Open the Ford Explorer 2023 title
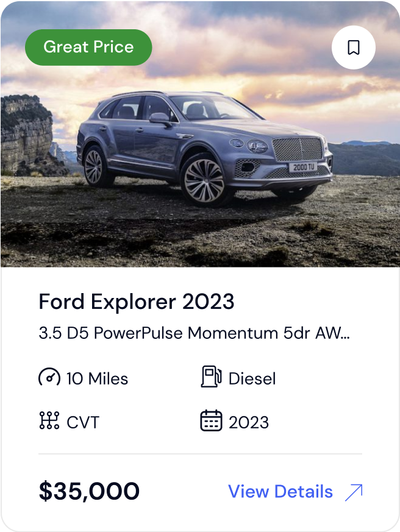This screenshot has height=532, width=400. 137,301
